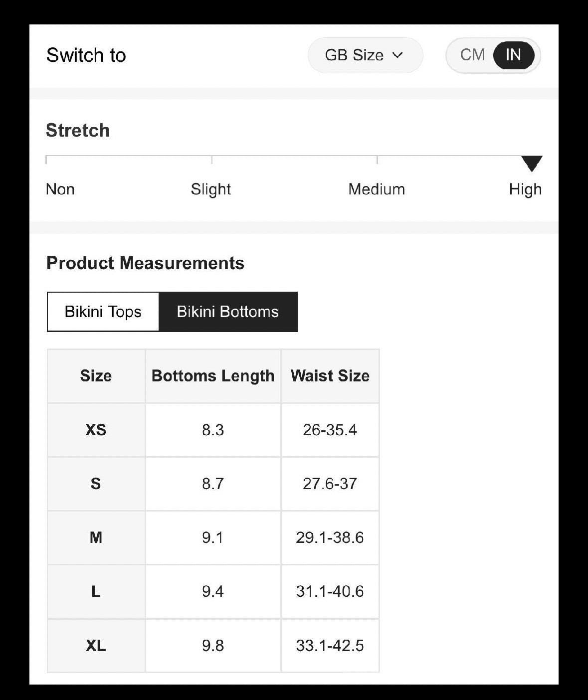Select the IN unit option
Image resolution: width=588 pixels, height=700 pixels.
click(x=513, y=55)
